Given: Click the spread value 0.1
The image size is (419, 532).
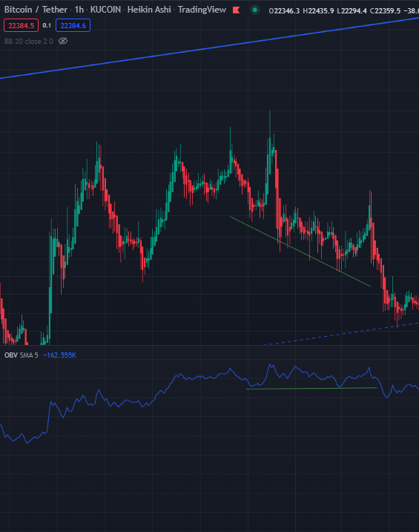Looking at the screenshot, I should point(47,25).
